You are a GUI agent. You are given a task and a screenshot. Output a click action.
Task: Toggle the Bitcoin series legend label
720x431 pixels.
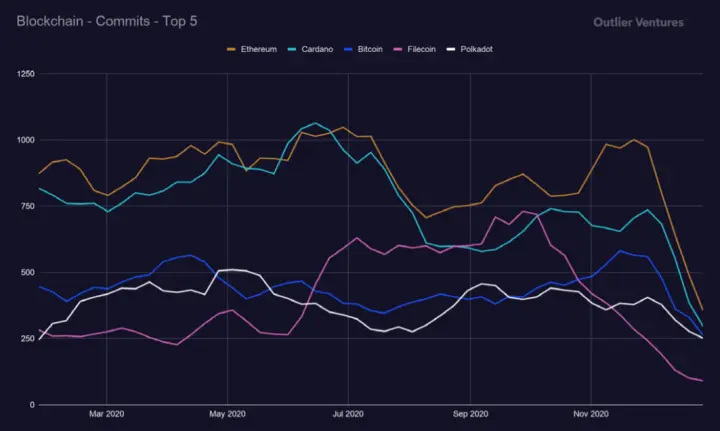coord(370,49)
